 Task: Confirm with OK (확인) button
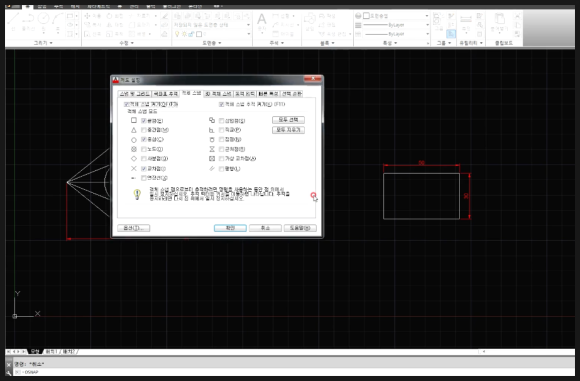(230, 228)
